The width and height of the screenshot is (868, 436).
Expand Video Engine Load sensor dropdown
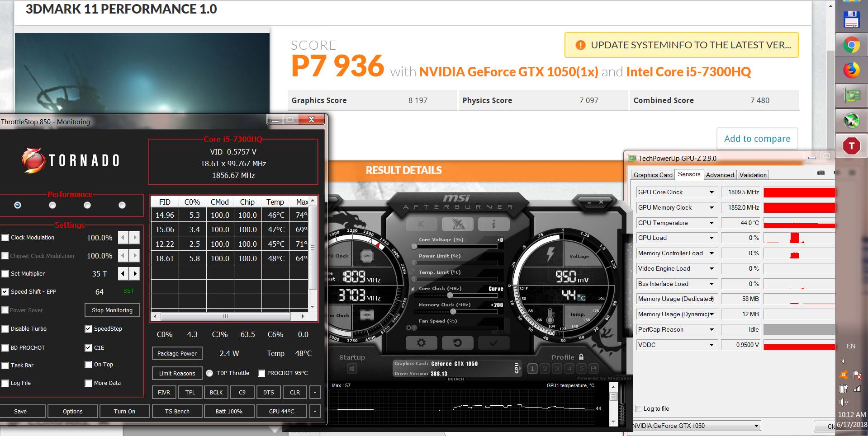(711, 269)
